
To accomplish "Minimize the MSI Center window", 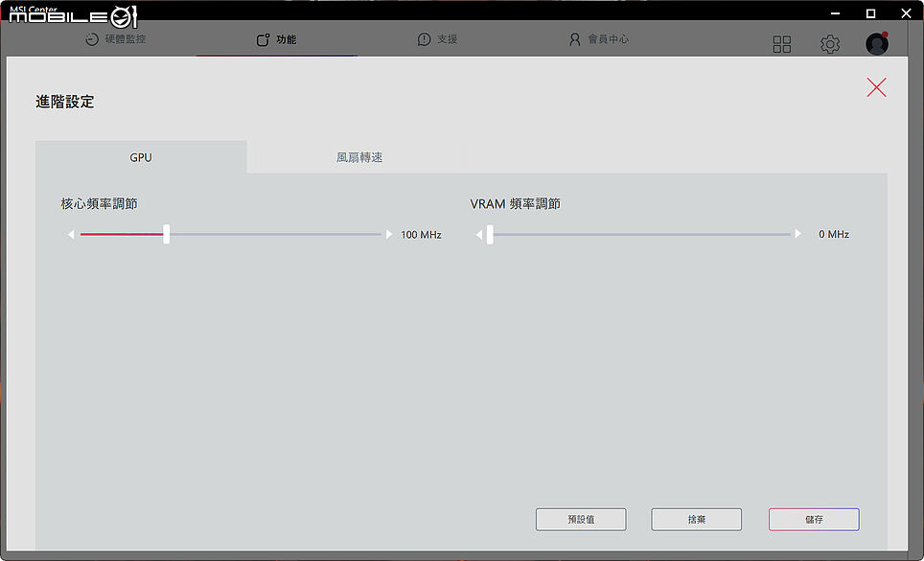I will coord(835,13).
